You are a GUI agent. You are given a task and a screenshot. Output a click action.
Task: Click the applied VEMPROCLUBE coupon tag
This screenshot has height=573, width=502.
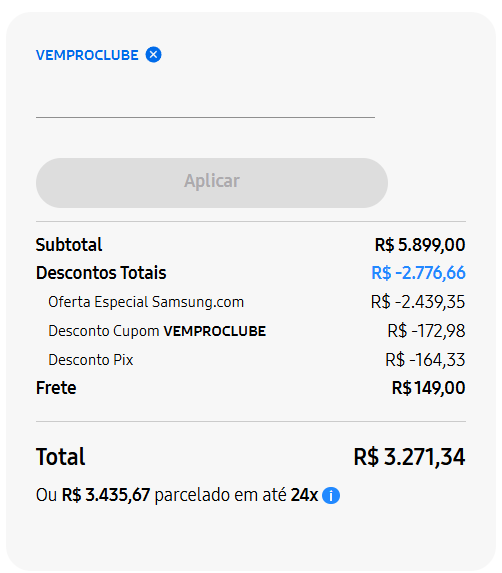click(87, 55)
